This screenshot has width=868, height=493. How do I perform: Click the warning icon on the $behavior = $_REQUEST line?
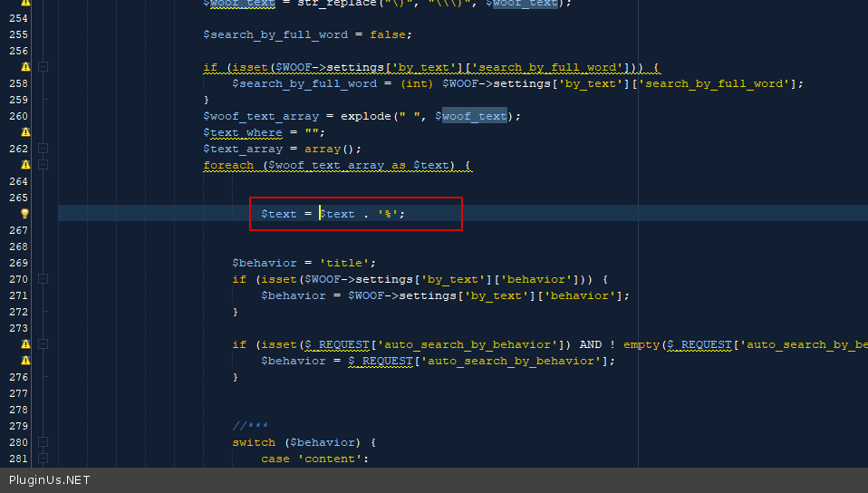tap(25, 361)
